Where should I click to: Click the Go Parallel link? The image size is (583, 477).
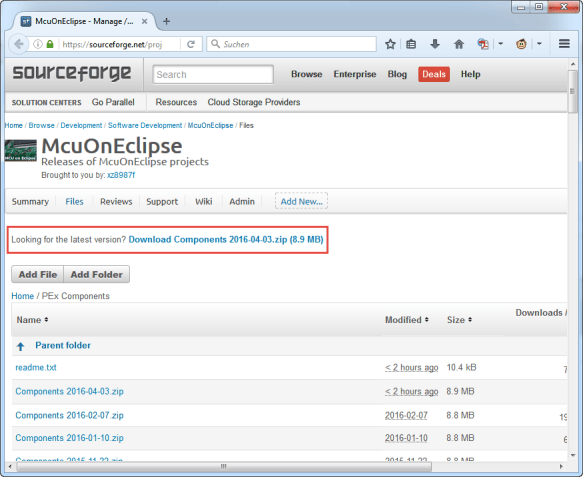click(113, 102)
